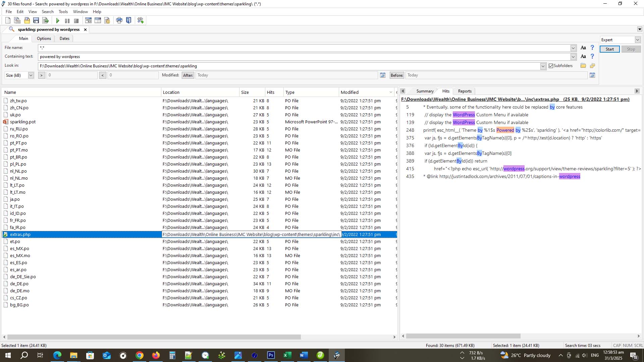Select the zh_tw.po file row
The image size is (644, 362).
click(199, 101)
